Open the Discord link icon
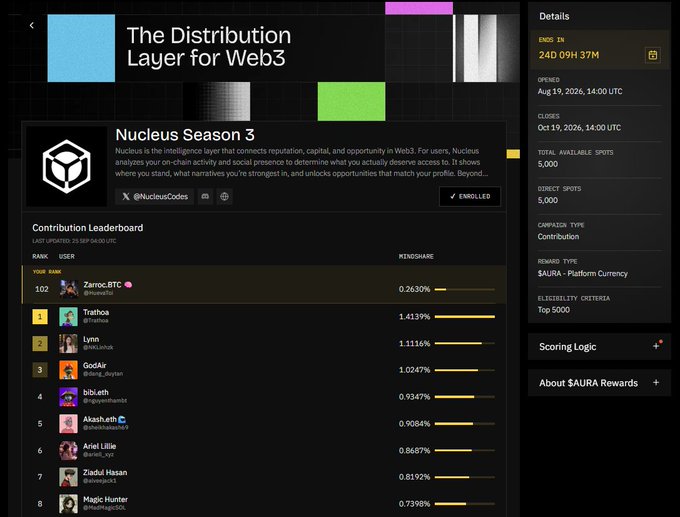The image size is (680, 517). pos(205,196)
